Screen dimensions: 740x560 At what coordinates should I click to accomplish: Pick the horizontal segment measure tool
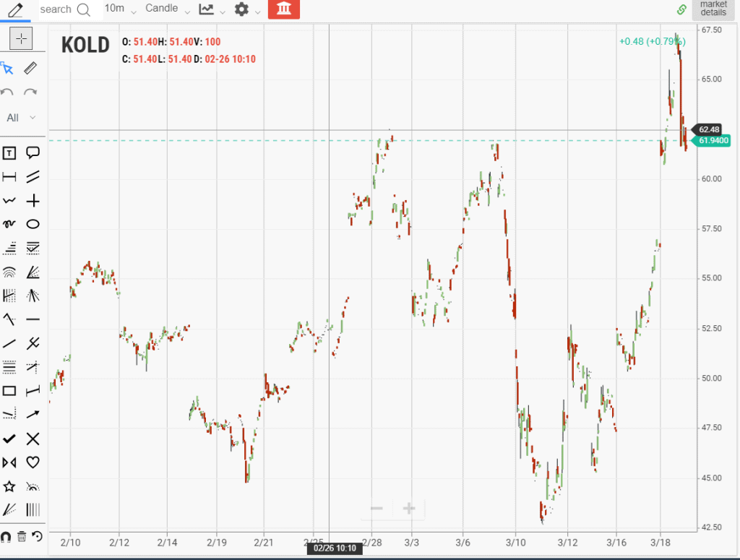[x=9, y=177]
